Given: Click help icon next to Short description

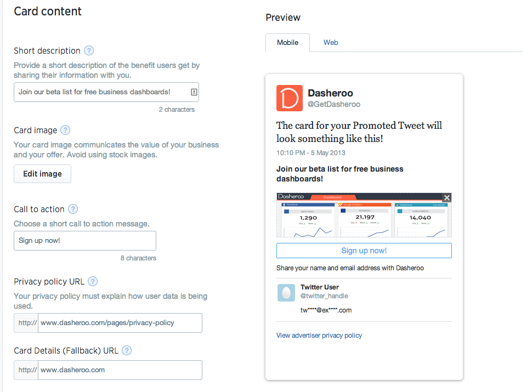Looking at the screenshot, I should pyautogui.click(x=89, y=51).
